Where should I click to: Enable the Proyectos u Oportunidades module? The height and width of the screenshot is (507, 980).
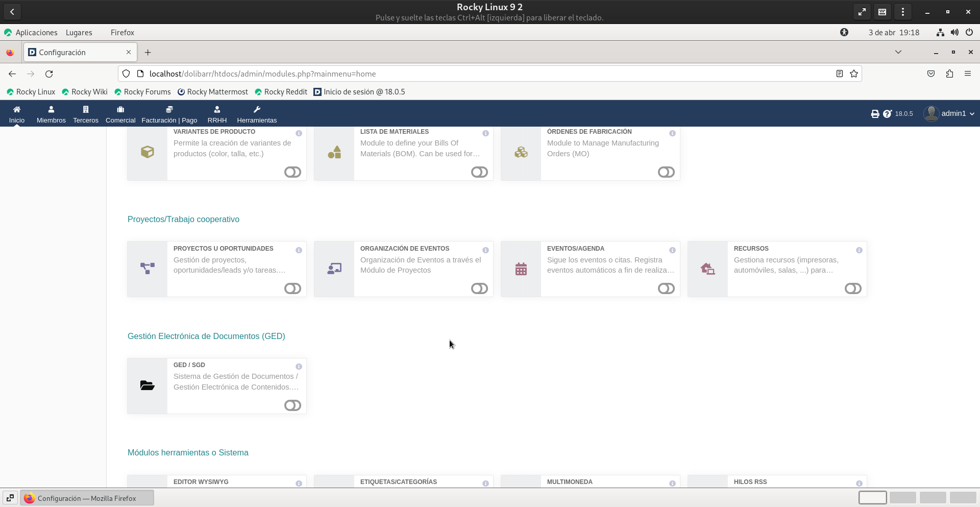coord(292,288)
